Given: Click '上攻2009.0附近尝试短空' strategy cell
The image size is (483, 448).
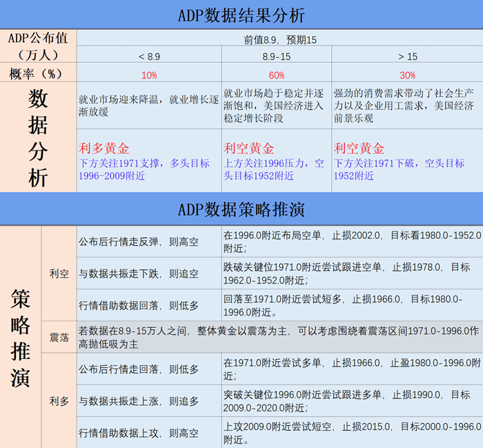Looking at the screenshot, I should pos(352,433).
